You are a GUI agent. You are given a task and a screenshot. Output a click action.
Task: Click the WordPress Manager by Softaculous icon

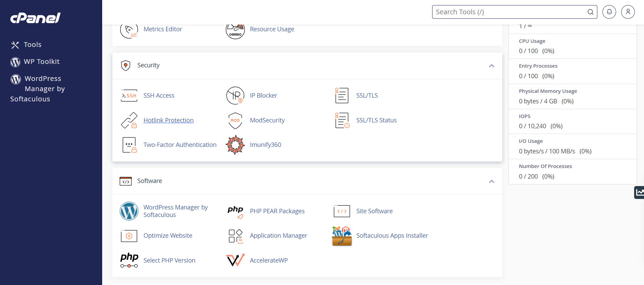[129, 211]
